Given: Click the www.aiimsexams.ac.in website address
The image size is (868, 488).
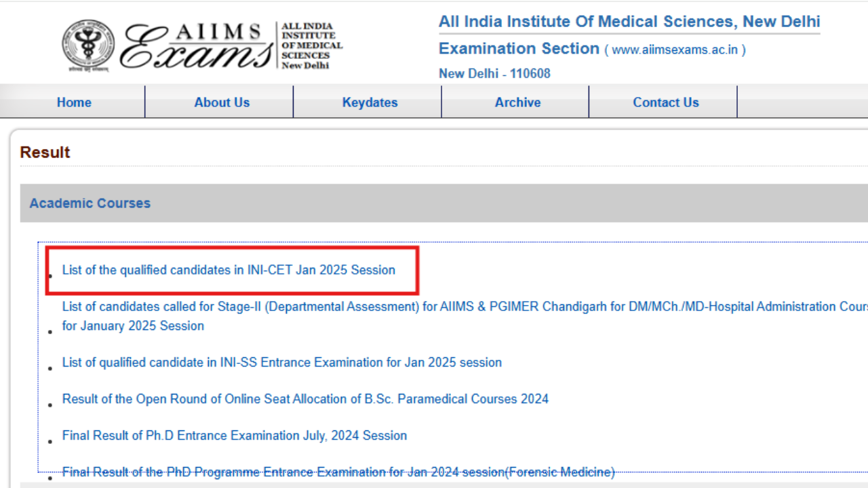Looking at the screenshot, I should pyautogui.click(x=675, y=49).
